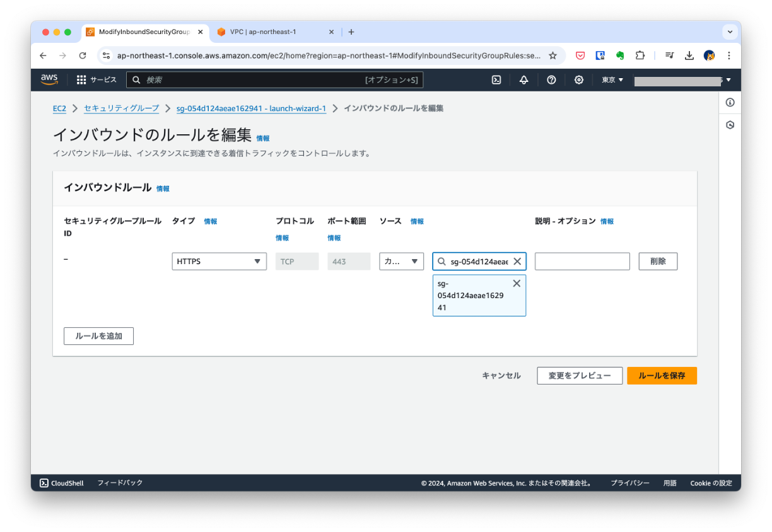Open the サービス services grid menu
The width and height of the screenshot is (772, 532).
point(96,80)
